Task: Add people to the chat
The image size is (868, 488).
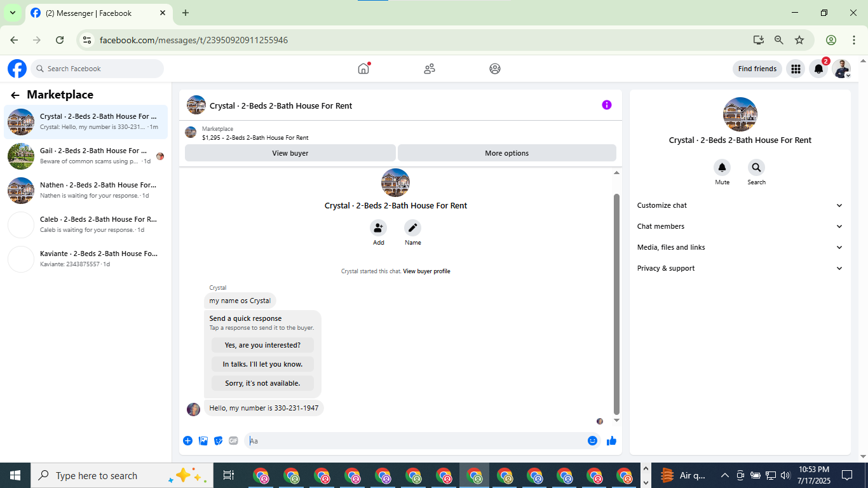Action: [379, 228]
